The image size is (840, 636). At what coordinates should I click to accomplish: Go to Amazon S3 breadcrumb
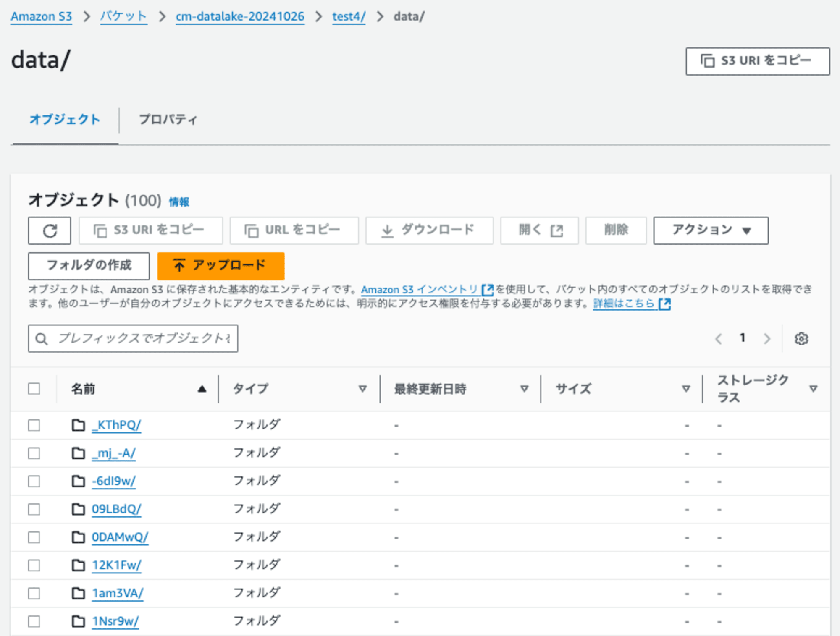pos(41,16)
